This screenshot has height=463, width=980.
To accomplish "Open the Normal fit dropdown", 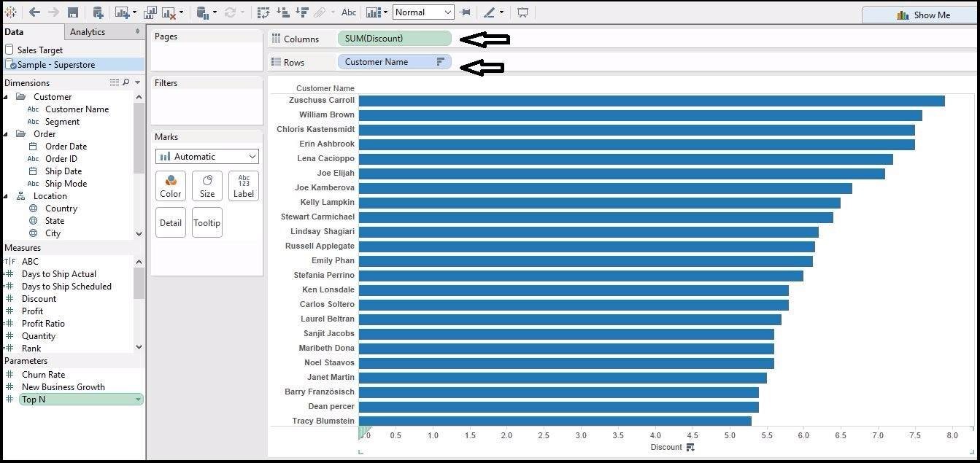I will pyautogui.click(x=423, y=12).
